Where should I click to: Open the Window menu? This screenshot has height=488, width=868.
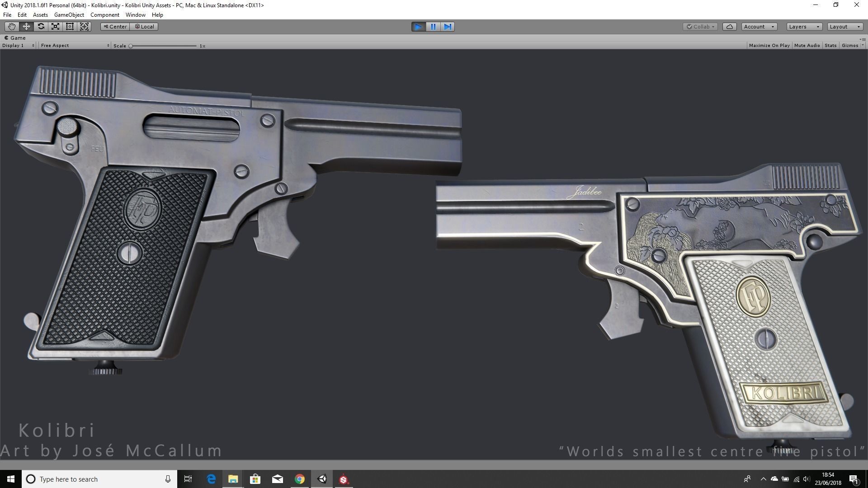coord(135,15)
